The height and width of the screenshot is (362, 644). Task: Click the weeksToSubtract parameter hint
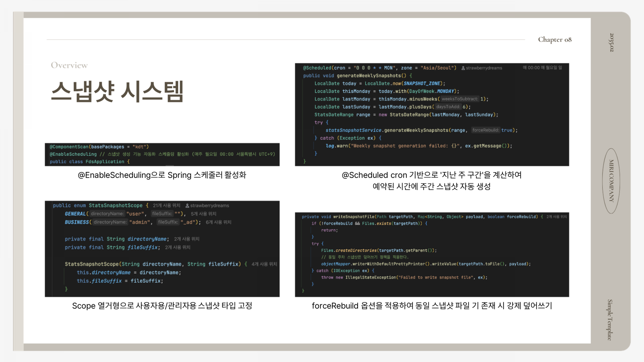[460, 99]
